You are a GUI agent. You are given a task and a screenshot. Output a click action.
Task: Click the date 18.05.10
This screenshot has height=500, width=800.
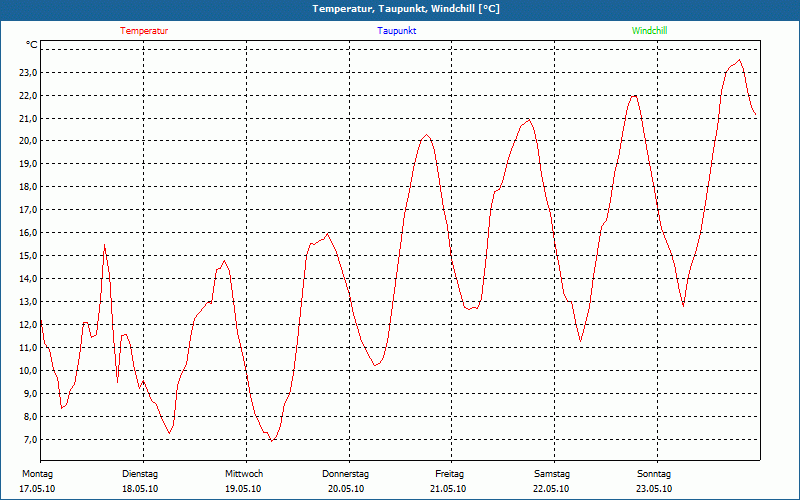pyautogui.click(x=140, y=489)
